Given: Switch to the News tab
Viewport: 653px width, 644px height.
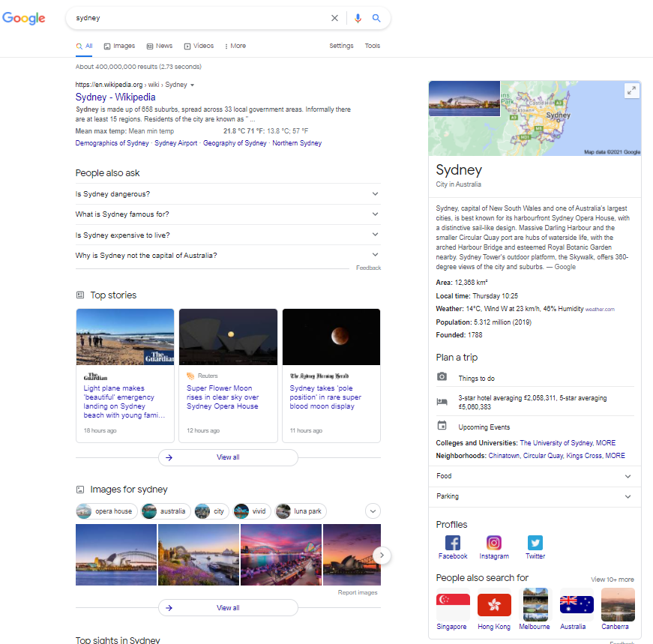Looking at the screenshot, I should 160,46.
